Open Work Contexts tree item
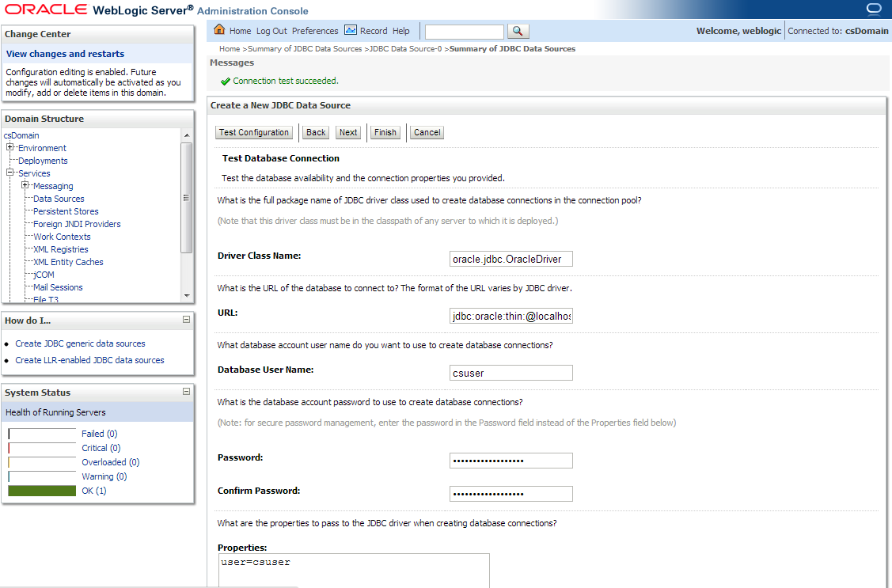892x588 pixels. (62, 237)
